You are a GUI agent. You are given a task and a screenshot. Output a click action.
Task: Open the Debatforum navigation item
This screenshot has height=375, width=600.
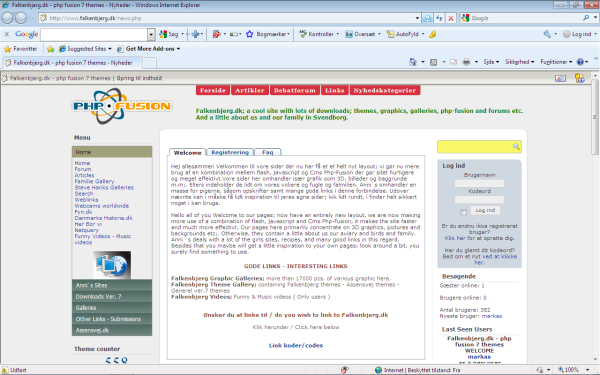295,90
